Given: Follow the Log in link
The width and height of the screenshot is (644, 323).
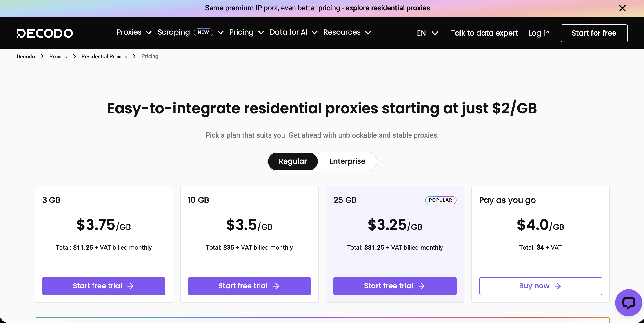Looking at the screenshot, I should (539, 33).
